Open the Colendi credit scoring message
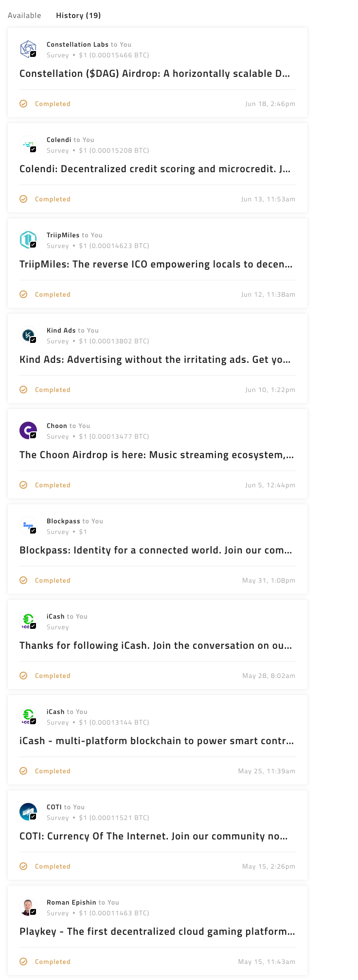Viewport: 358px width, 980px height. [155, 169]
